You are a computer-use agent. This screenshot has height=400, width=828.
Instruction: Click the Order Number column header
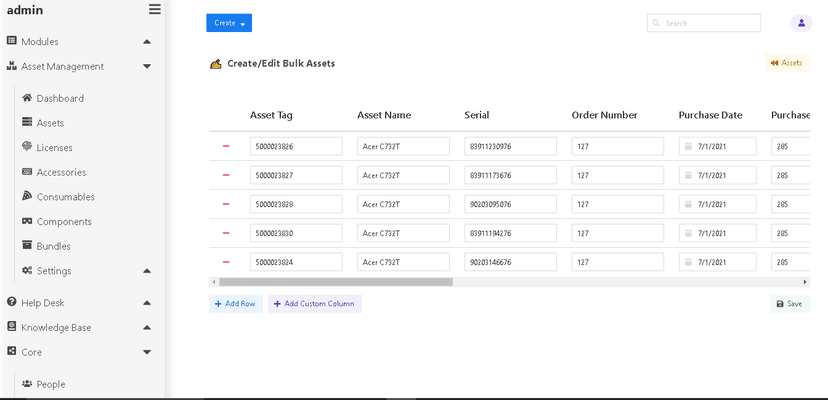click(x=605, y=115)
